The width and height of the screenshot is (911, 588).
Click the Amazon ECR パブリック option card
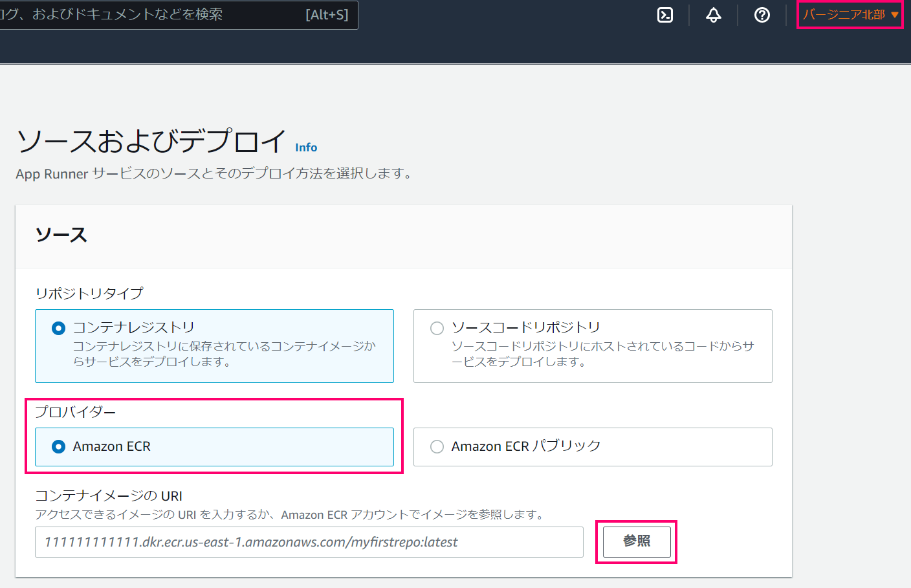pos(593,446)
